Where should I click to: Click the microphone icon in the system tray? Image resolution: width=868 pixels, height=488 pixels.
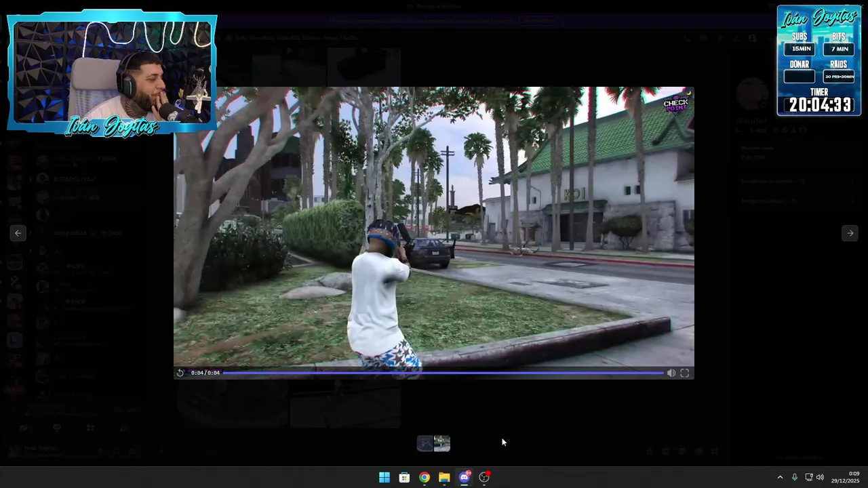click(x=795, y=477)
